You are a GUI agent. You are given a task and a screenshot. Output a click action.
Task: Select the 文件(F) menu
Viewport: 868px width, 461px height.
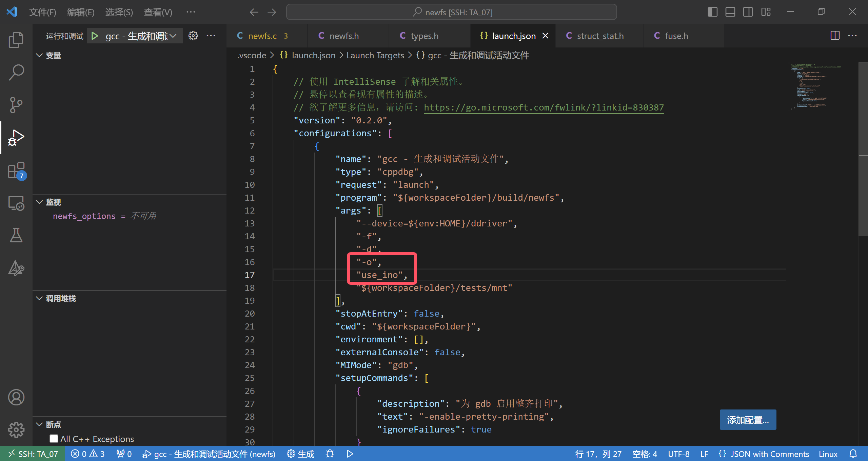click(x=43, y=12)
